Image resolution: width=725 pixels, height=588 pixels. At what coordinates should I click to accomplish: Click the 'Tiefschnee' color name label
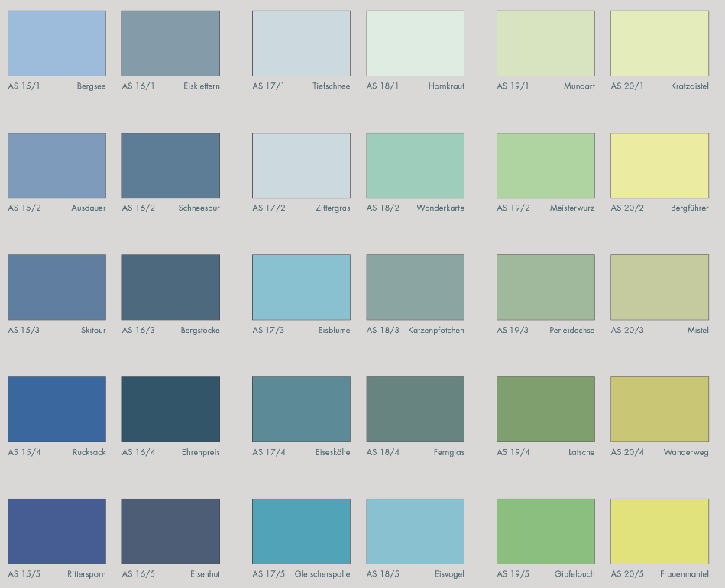pyautogui.click(x=331, y=86)
